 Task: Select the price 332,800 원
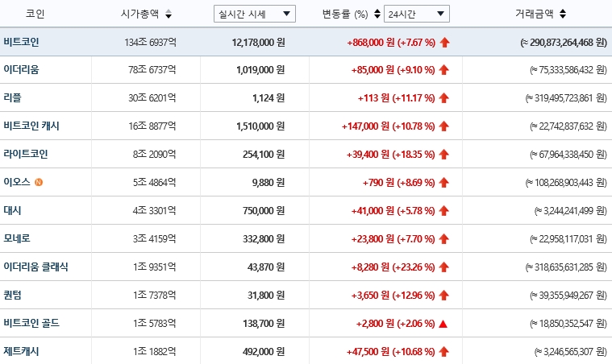pyautogui.click(x=264, y=239)
